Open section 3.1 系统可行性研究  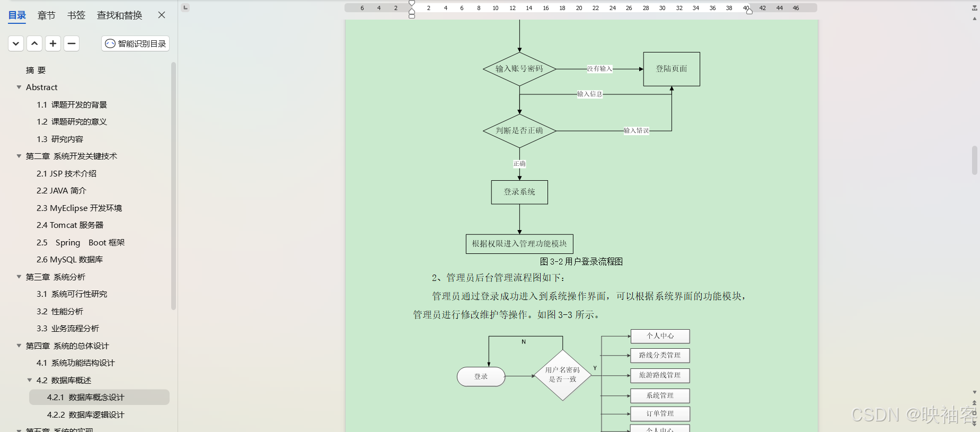coord(72,294)
